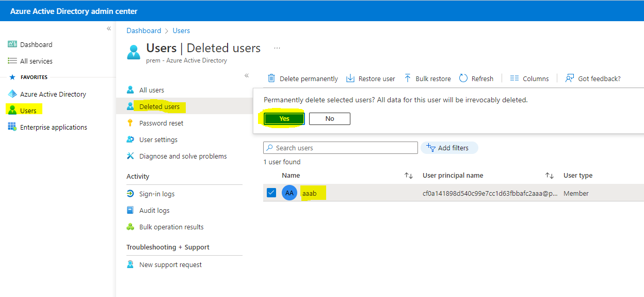Click the large Users page header icon
The height and width of the screenshot is (297, 644).
(x=134, y=52)
